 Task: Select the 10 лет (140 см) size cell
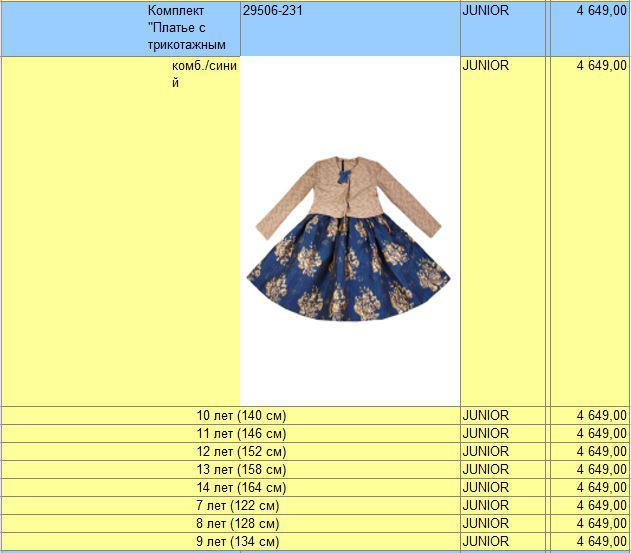(x=241, y=416)
